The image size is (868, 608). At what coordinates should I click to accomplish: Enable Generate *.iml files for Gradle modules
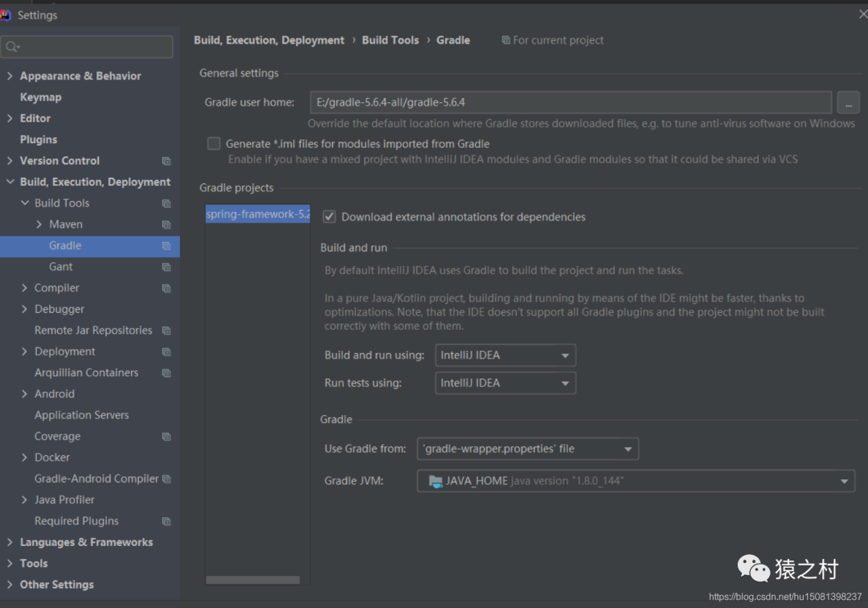pyautogui.click(x=214, y=144)
